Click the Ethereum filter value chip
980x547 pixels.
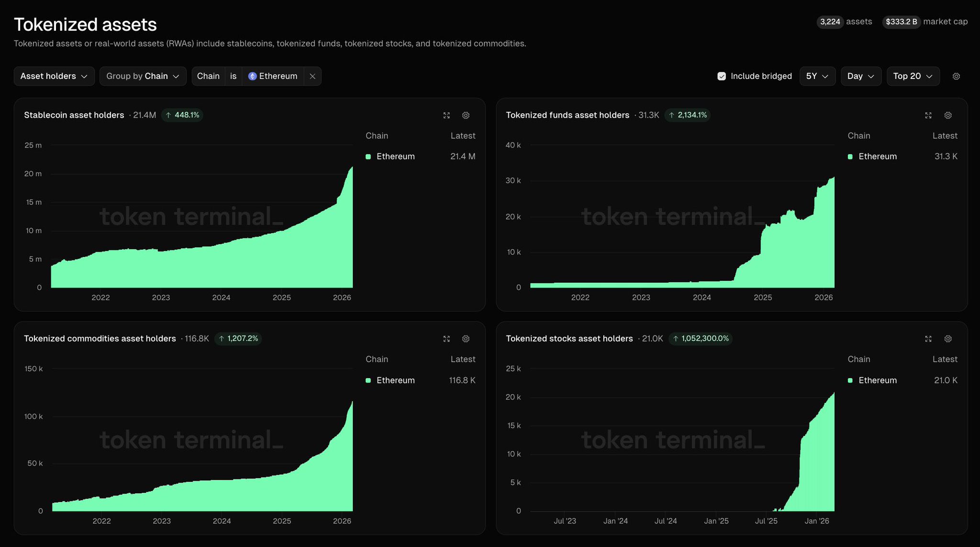(273, 77)
